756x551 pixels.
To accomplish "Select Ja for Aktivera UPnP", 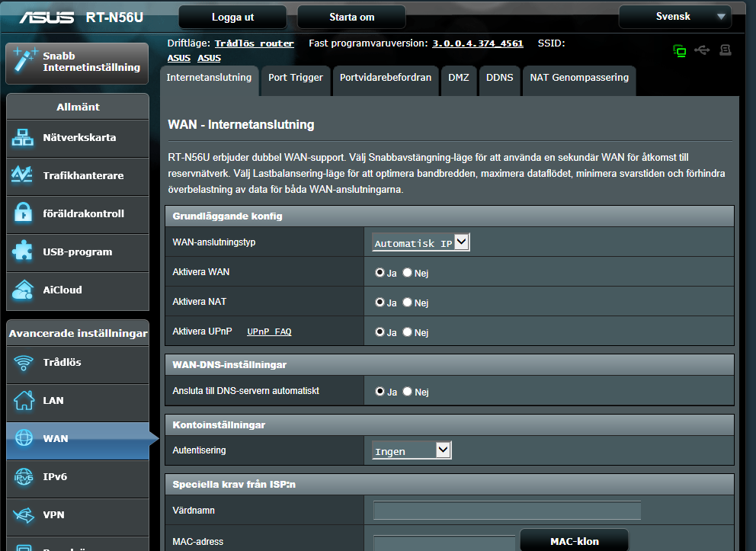I will coord(380,332).
